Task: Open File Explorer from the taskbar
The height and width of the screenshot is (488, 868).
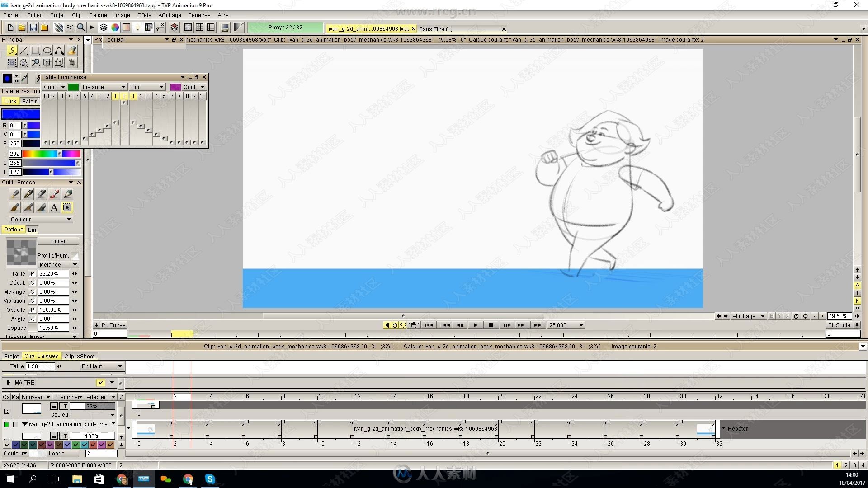Action: pos(77,479)
